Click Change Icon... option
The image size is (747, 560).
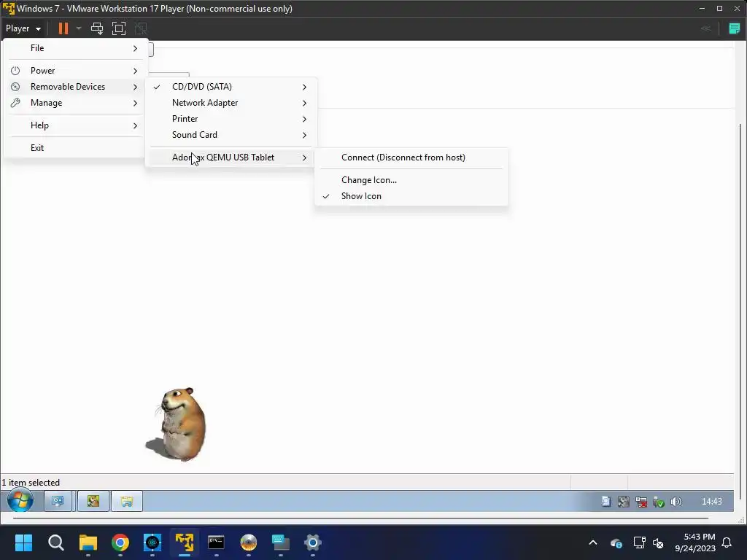411,180
